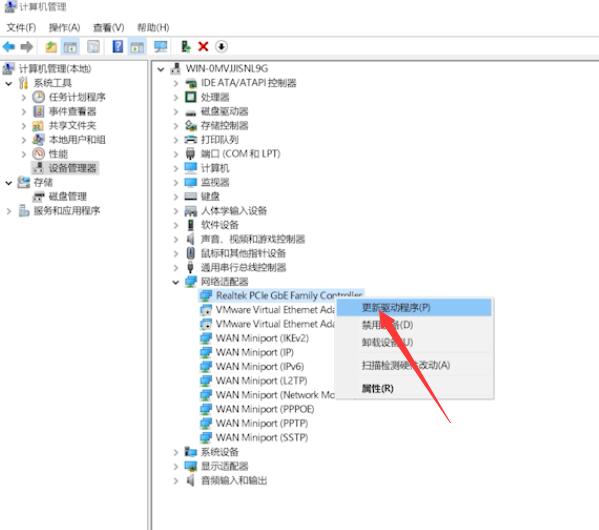The image size is (599, 530).
Task: Expand the 共享文件夹 node
Action: coord(24,126)
